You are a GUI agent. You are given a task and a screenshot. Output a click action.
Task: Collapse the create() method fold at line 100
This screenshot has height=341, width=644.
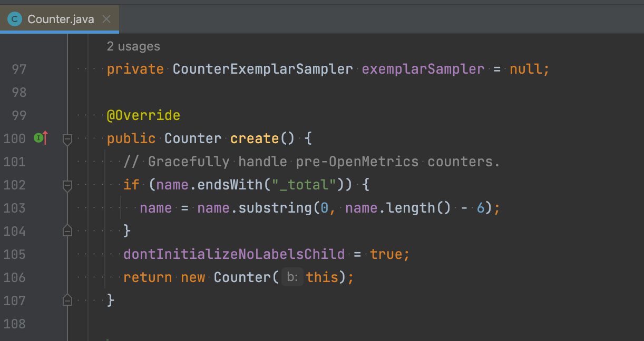67,139
